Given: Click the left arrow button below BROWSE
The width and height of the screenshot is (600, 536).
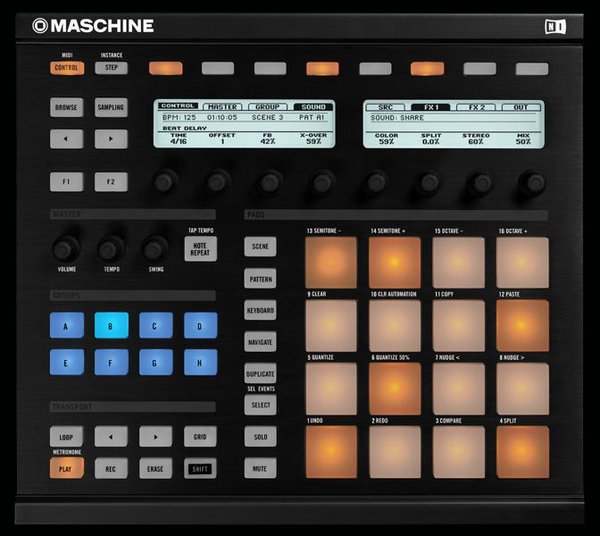Looking at the screenshot, I should [x=67, y=139].
